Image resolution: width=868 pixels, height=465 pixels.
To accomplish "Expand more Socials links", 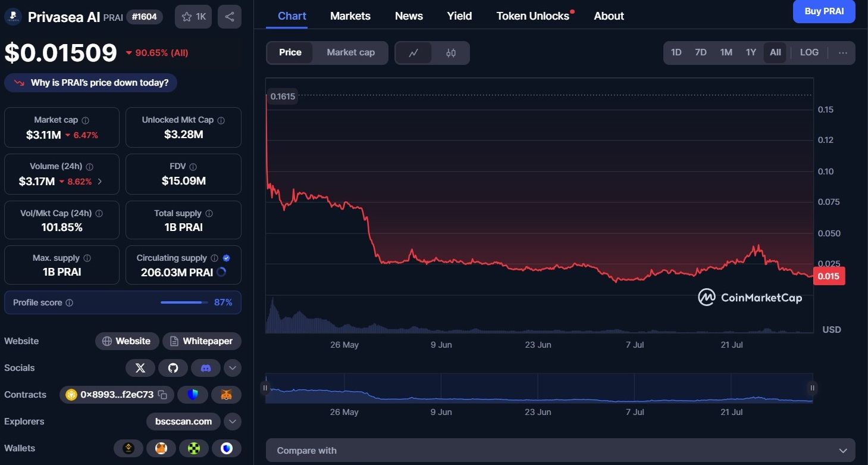I will [x=233, y=368].
